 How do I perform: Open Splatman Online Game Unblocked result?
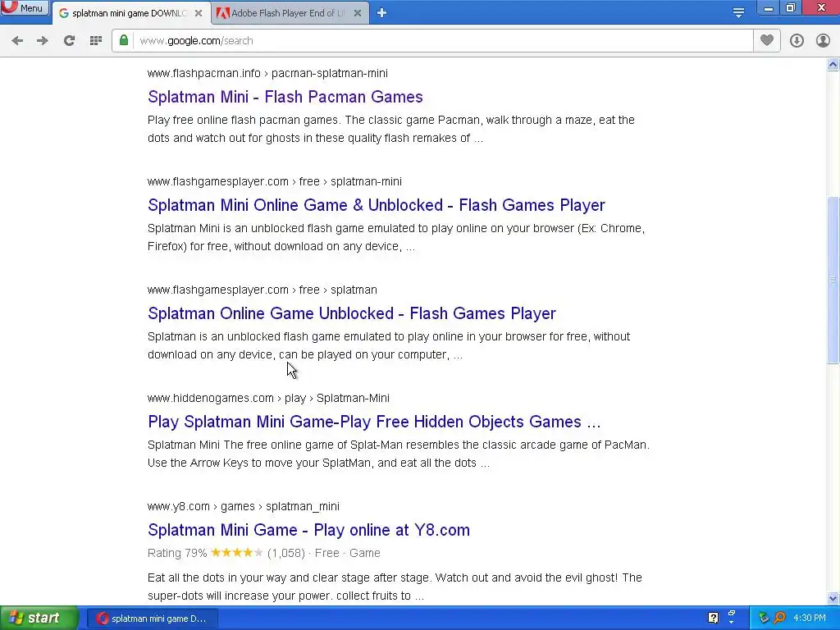351,313
